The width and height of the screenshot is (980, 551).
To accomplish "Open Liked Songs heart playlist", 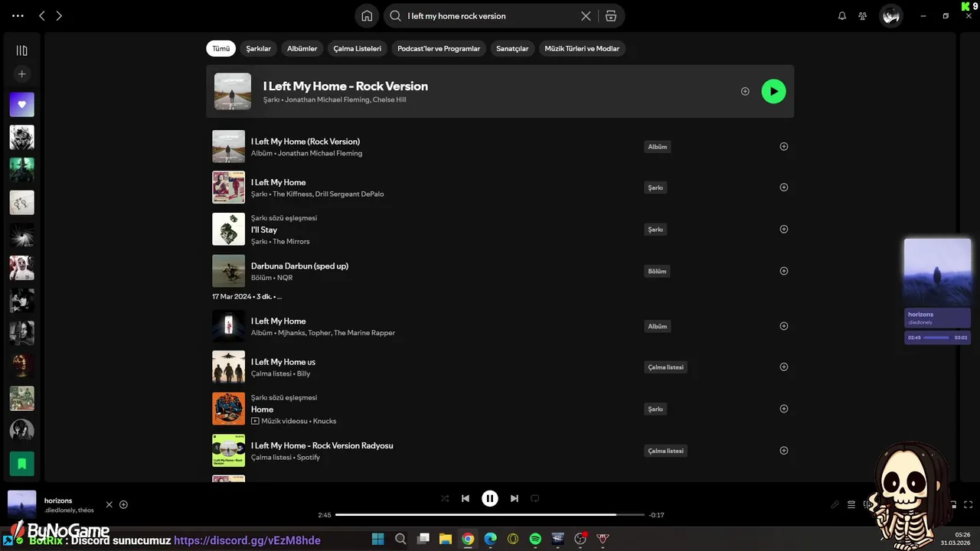I will (21, 105).
